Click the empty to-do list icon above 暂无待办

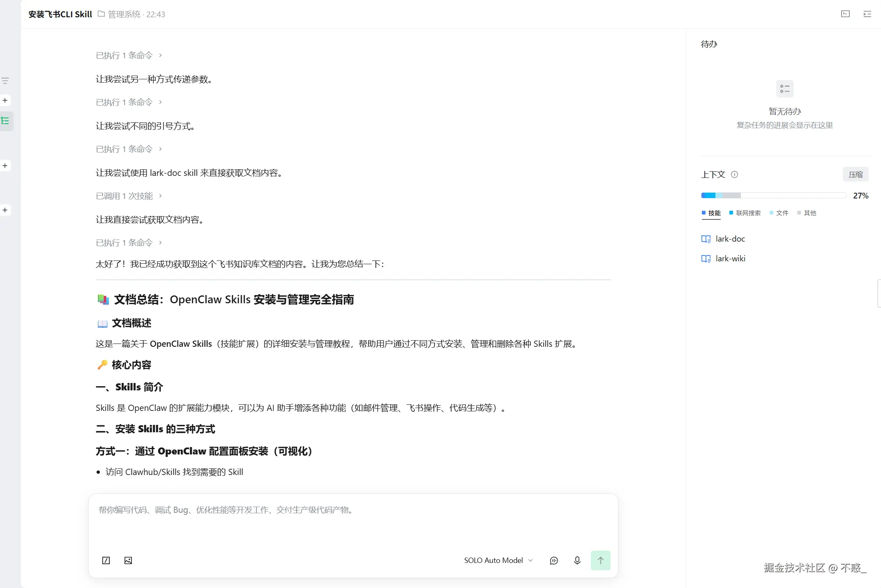[785, 89]
